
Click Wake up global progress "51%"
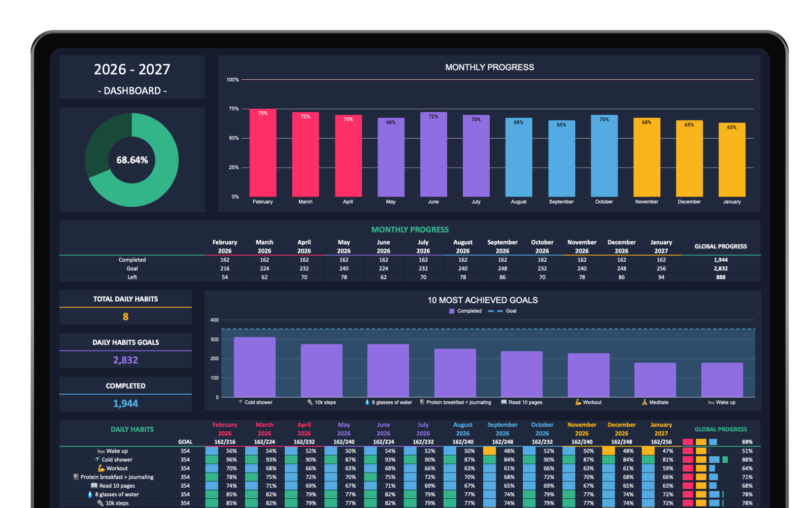click(747, 451)
